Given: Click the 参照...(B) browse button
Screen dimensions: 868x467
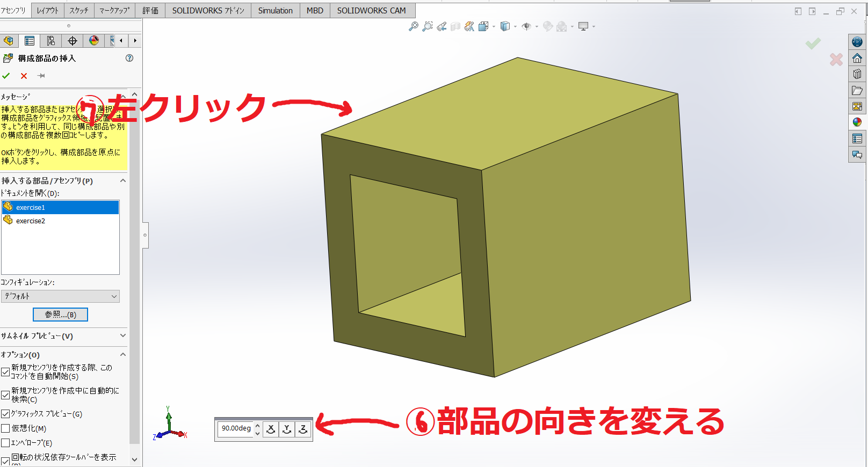Looking at the screenshot, I should coord(60,315).
